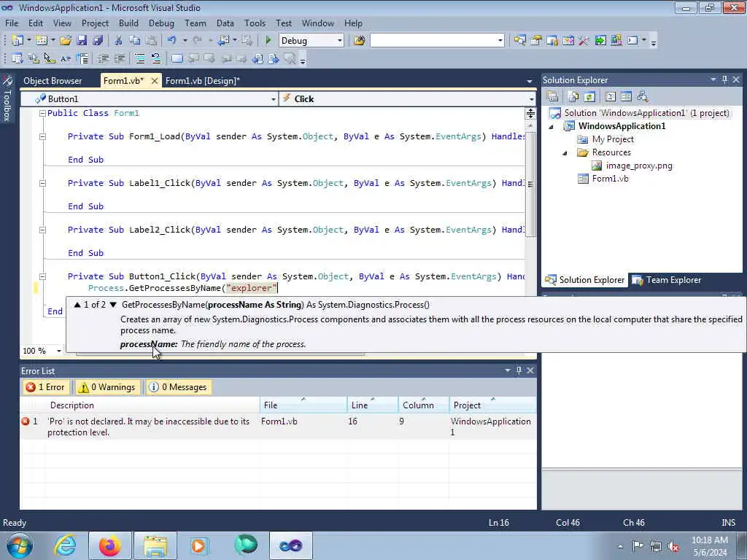Click the View Code icon in Solution Explorer
The image size is (747, 560).
click(611, 97)
